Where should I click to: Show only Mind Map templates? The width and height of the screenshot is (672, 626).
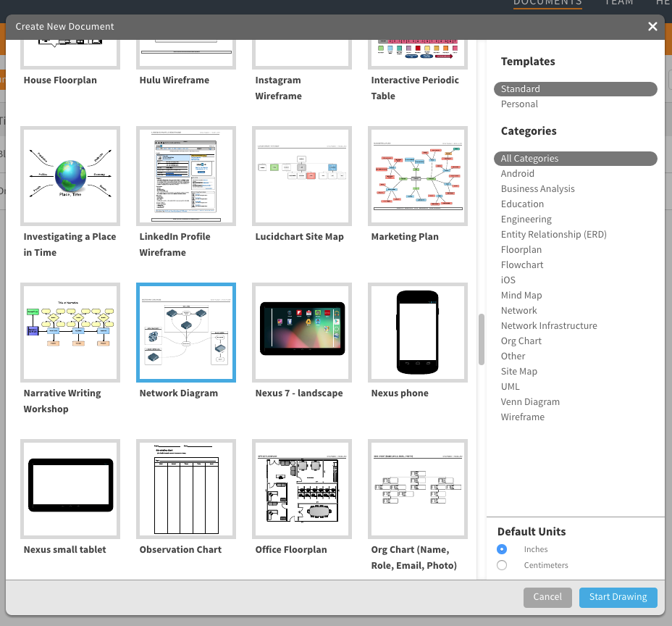tap(521, 296)
